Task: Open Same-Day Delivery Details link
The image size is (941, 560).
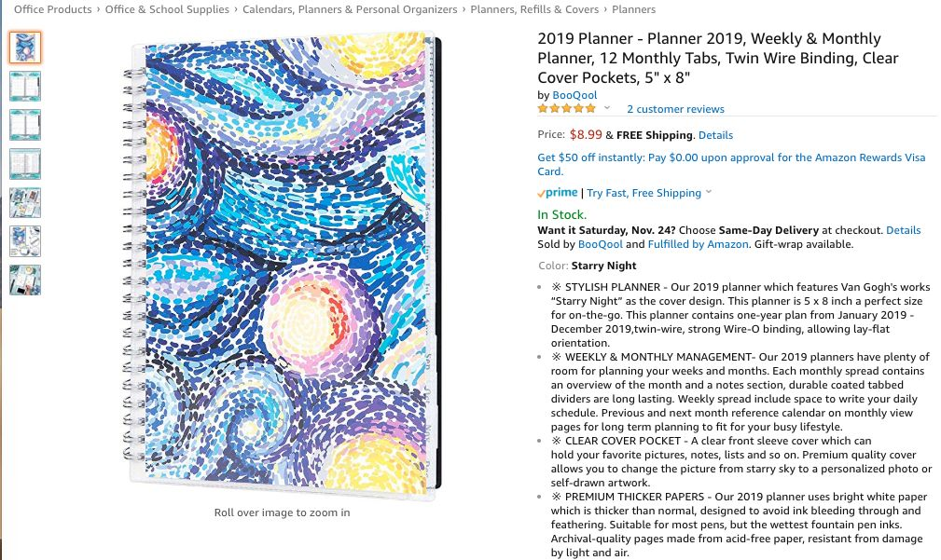Action: tap(903, 230)
